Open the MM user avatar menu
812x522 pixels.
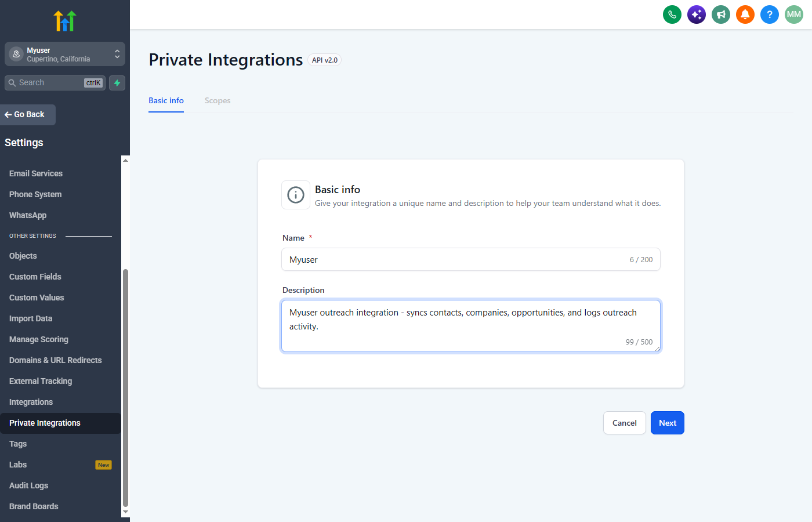point(794,14)
